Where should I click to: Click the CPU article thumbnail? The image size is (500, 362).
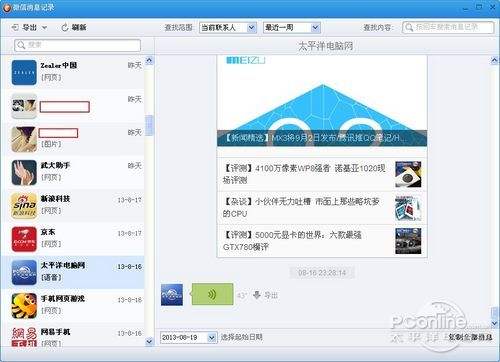coord(408,208)
